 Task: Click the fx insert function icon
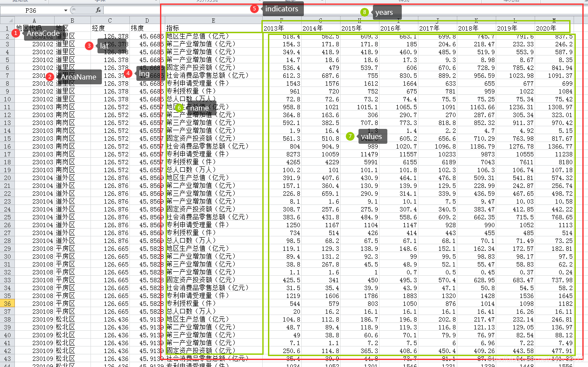(x=98, y=10)
